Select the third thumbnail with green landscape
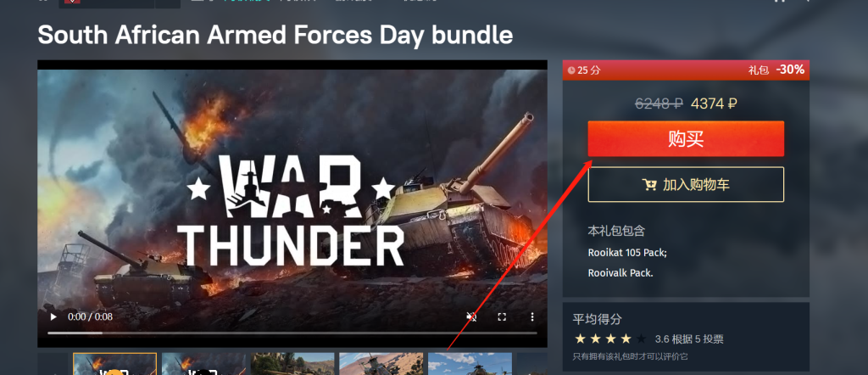Image resolution: width=868 pixels, height=375 pixels. (x=292, y=364)
